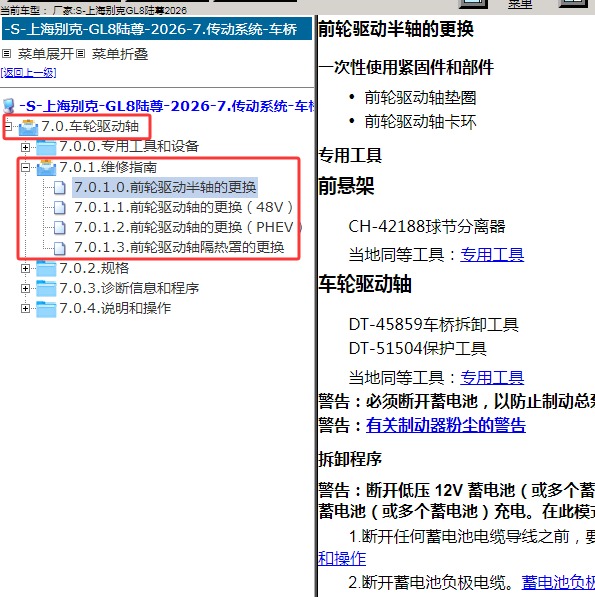
Task: Select the 7.0.3.诊断信息和程序 tree label
Action: click(129, 288)
